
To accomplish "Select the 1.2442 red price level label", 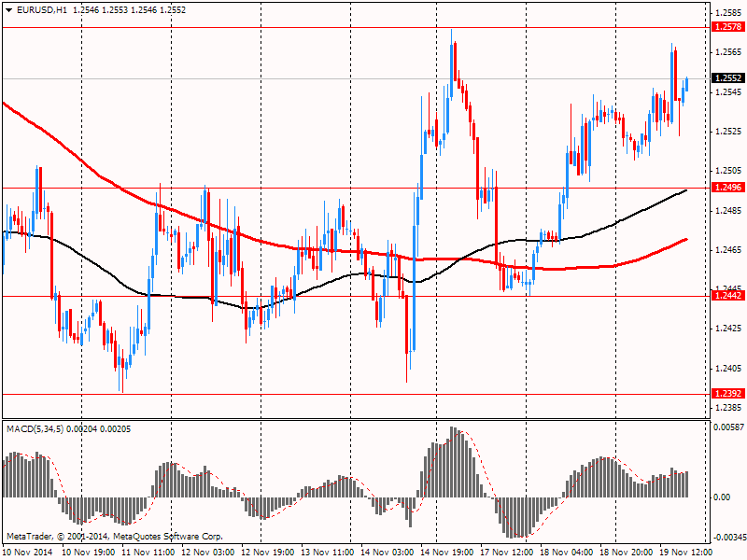I will pos(728,296).
